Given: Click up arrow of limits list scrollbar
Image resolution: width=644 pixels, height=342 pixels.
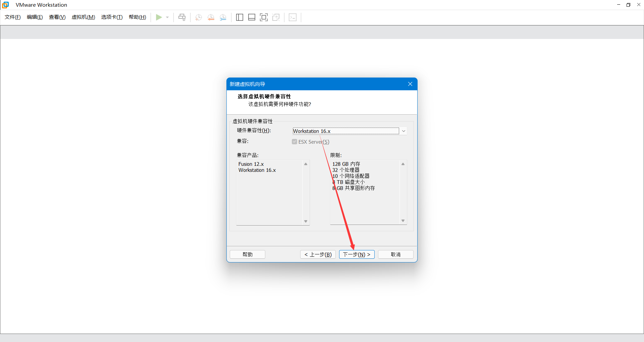Looking at the screenshot, I should tap(403, 164).
